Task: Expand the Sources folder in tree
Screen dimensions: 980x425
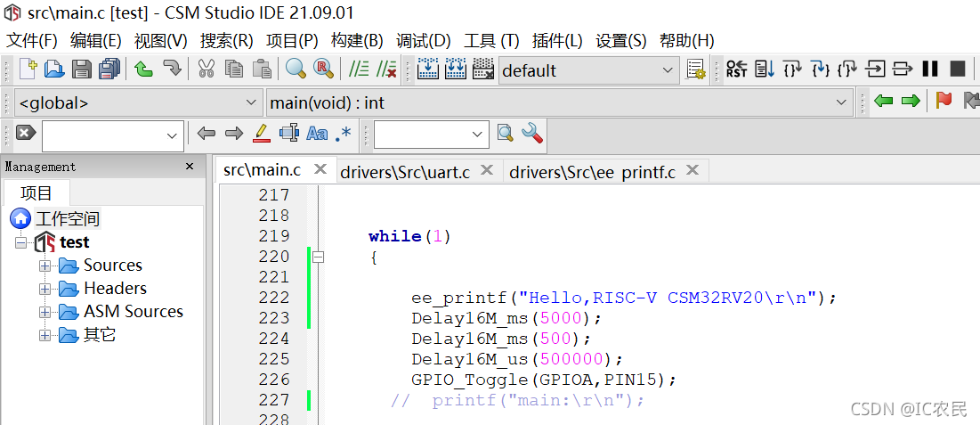Action: pyautogui.click(x=45, y=266)
